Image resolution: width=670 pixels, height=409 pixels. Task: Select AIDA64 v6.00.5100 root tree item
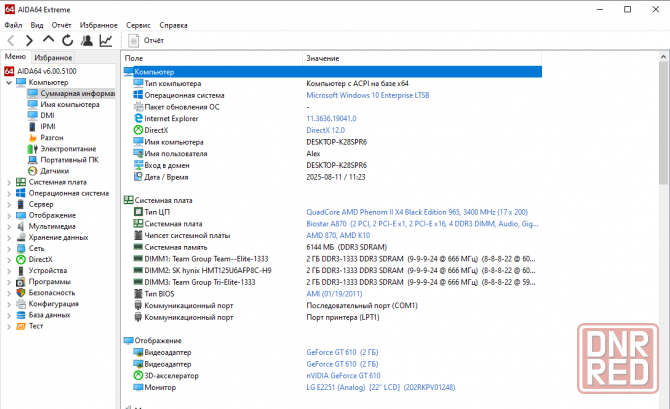pyautogui.click(x=41, y=71)
